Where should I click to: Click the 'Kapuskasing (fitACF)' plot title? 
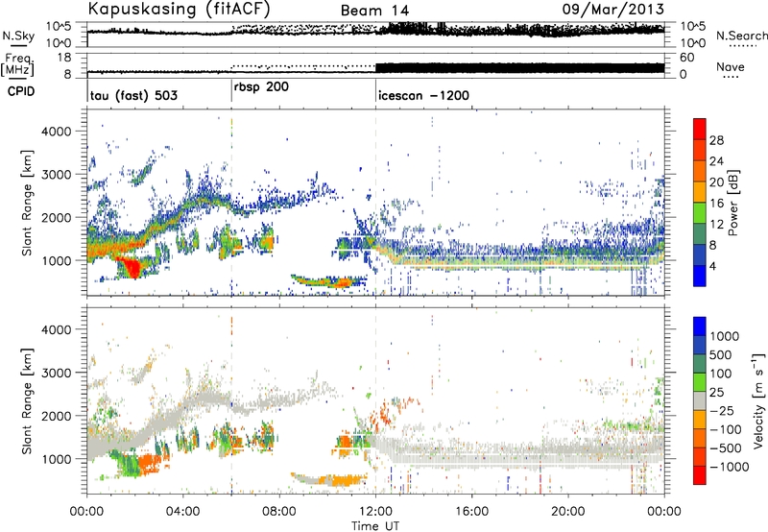click(x=179, y=9)
